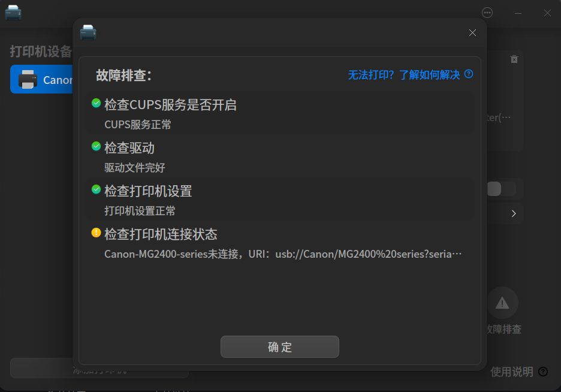561x392 pixels.
Task: Open the 无法打印?了解如何解决 help link
Action: 404,75
